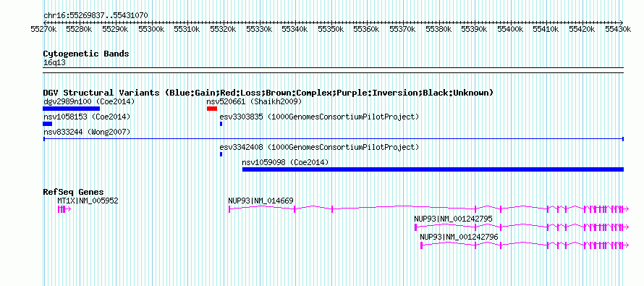Select the nsv1059098 long blue gain bar

tap(433, 169)
